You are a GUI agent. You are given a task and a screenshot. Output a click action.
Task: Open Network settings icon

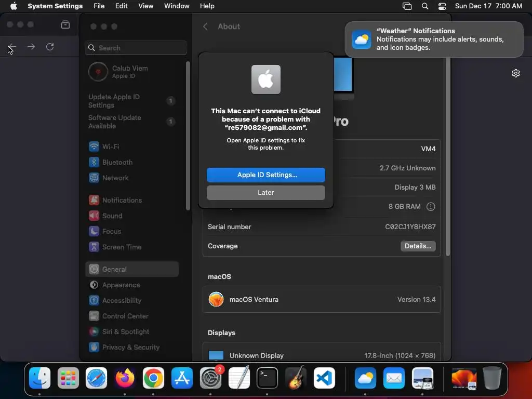tap(94, 178)
